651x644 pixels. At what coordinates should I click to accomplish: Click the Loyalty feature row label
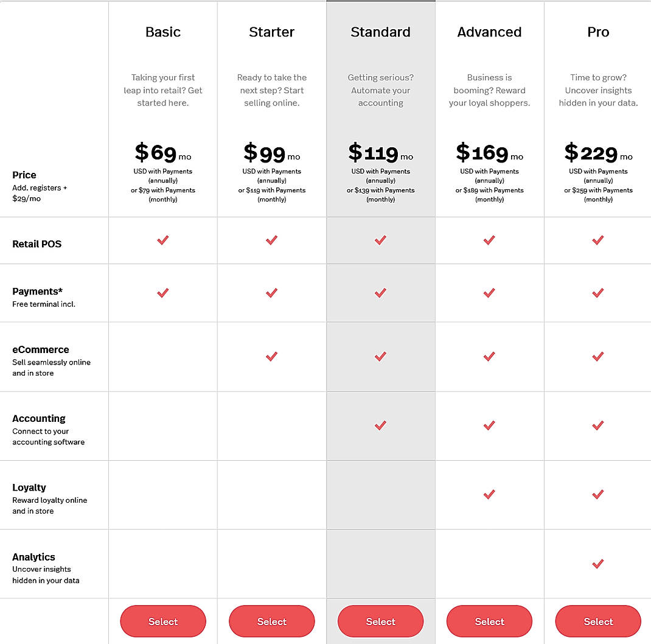29,487
